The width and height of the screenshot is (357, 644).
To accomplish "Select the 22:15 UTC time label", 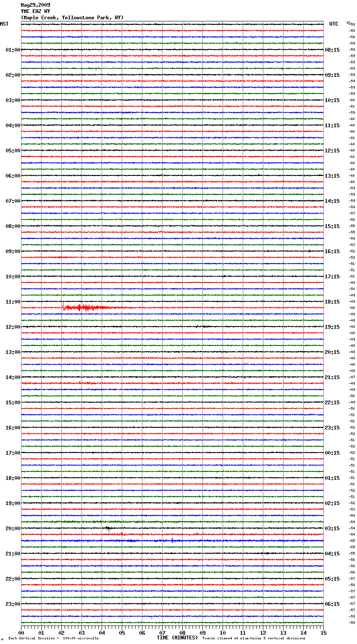I will (x=332, y=403).
